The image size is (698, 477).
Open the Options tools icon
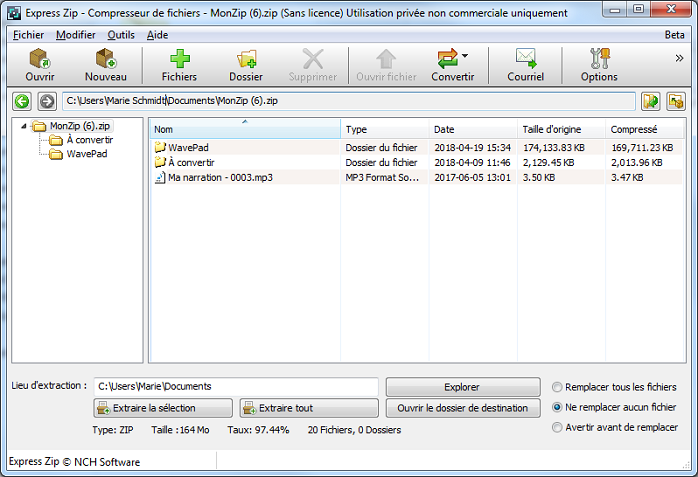pos(599,59)
